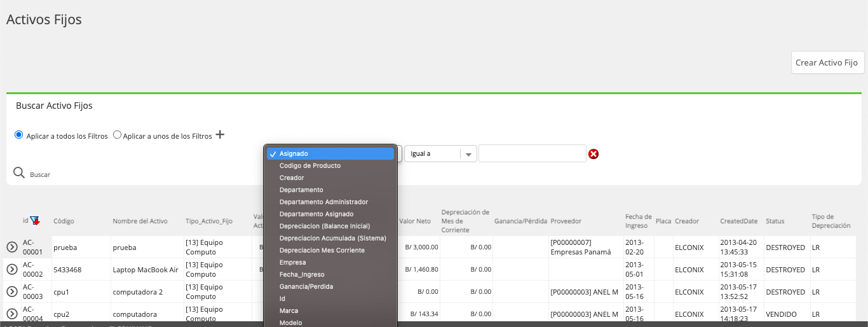Expand row AC-00003 arrow icon
This screenshot has height=327, width=868.
point(12,291)
